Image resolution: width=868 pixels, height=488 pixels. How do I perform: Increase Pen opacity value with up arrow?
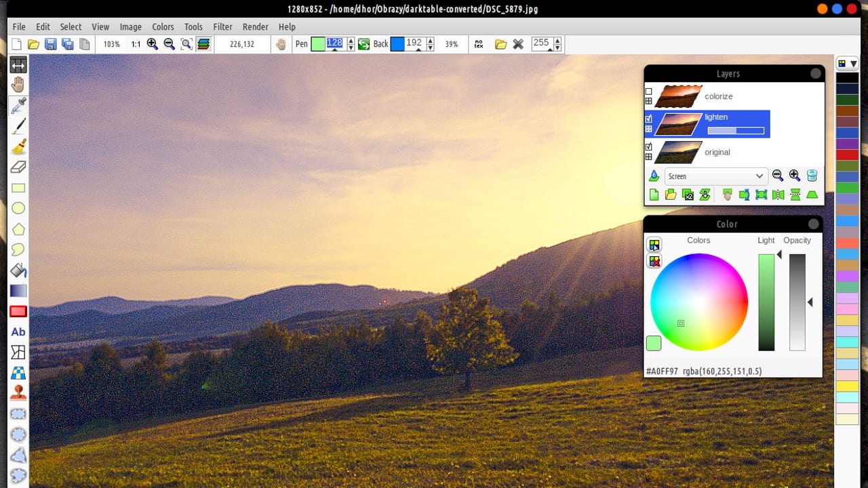click(x=351, y=41)
